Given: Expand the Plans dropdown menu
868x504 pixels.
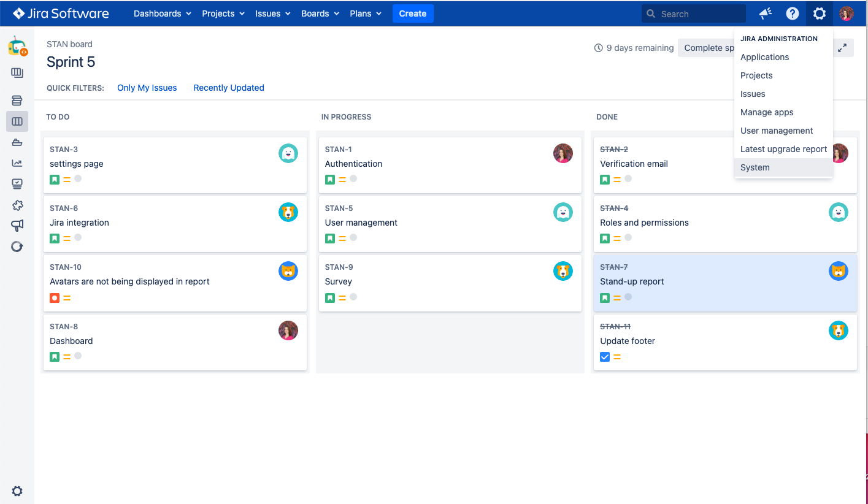Looking at the screenshot, I should click(x=366, y=13).
